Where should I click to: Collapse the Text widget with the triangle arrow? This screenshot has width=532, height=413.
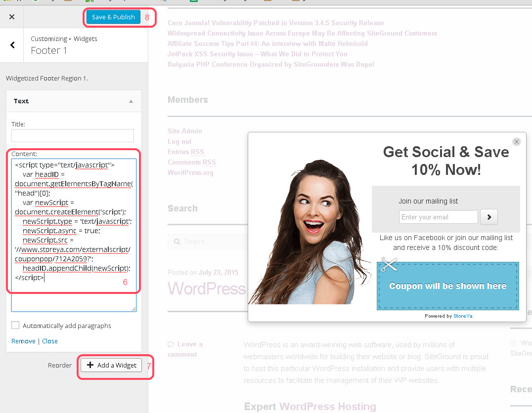(131, 101)
